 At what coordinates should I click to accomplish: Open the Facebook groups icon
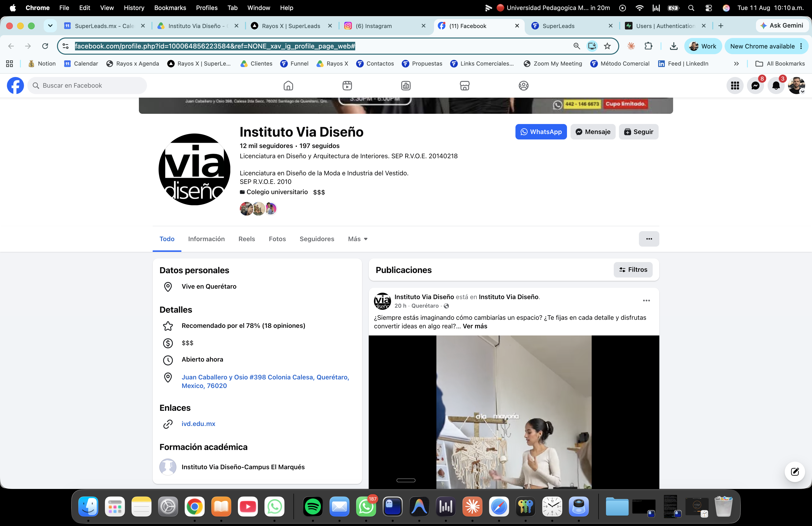click(523, 85)
